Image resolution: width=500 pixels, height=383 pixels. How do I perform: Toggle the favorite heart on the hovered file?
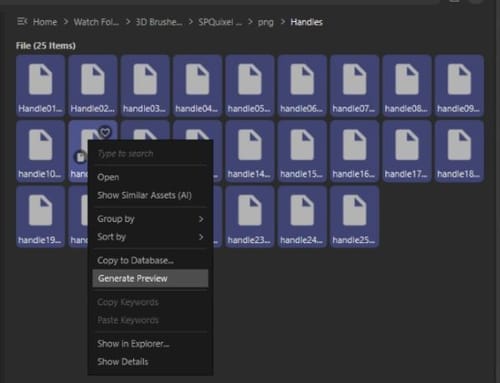point(105,133)
